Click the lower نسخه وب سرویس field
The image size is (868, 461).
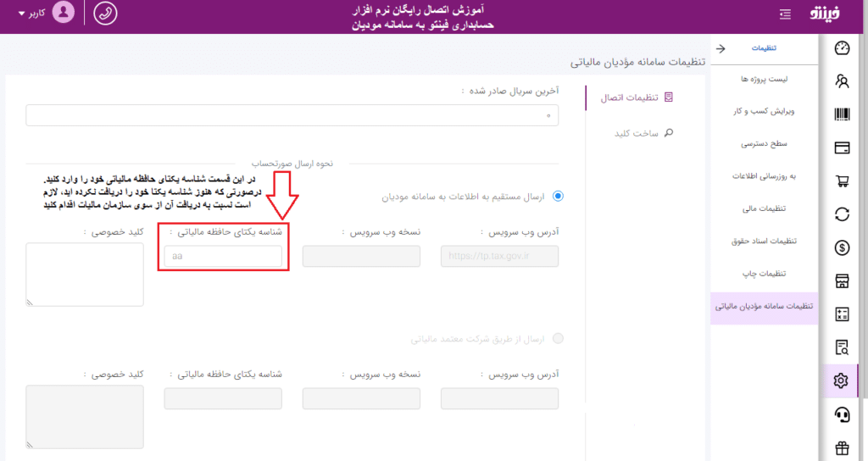tap(361, 398)
